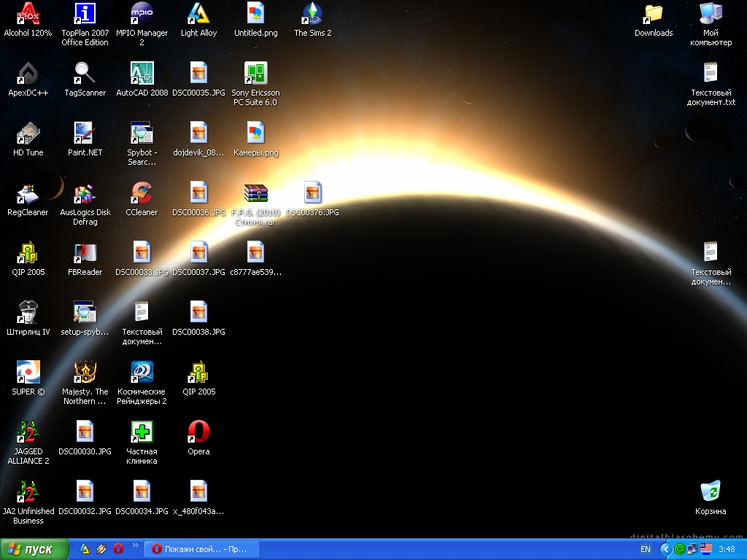This screenshot has height=560, width=747.
Task: Click the пуск Start button
Action: click(x=34, y=549)
